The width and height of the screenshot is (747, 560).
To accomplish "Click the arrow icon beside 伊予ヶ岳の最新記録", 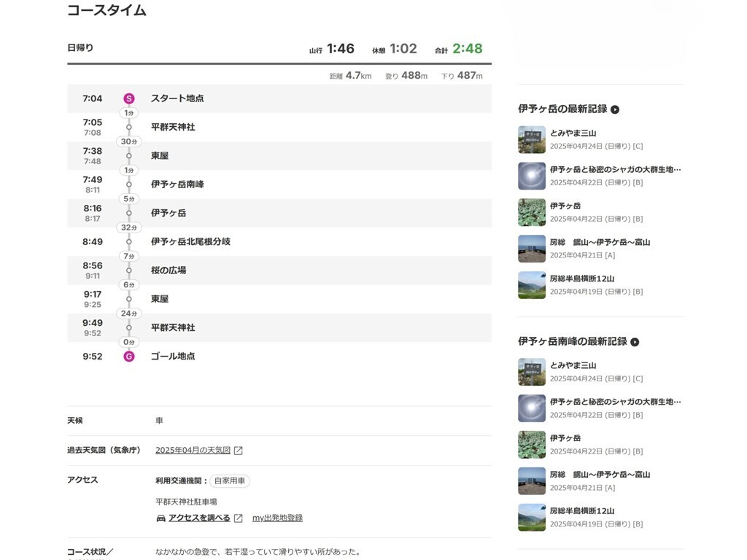I will coord(615,109).
